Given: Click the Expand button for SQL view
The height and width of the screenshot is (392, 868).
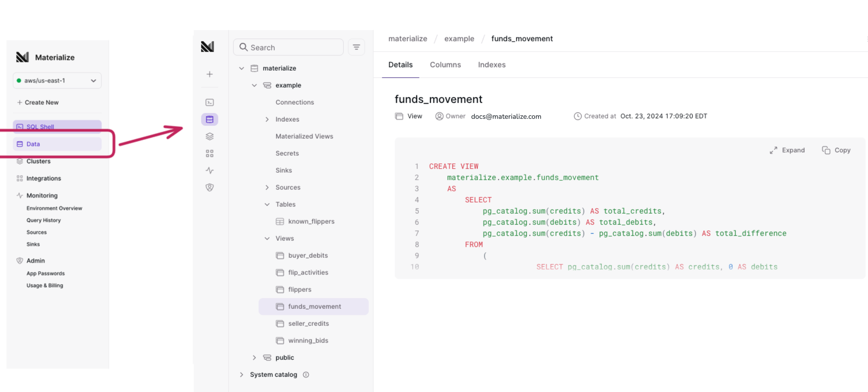Looking at the screenshot, I should pos(787,149).
